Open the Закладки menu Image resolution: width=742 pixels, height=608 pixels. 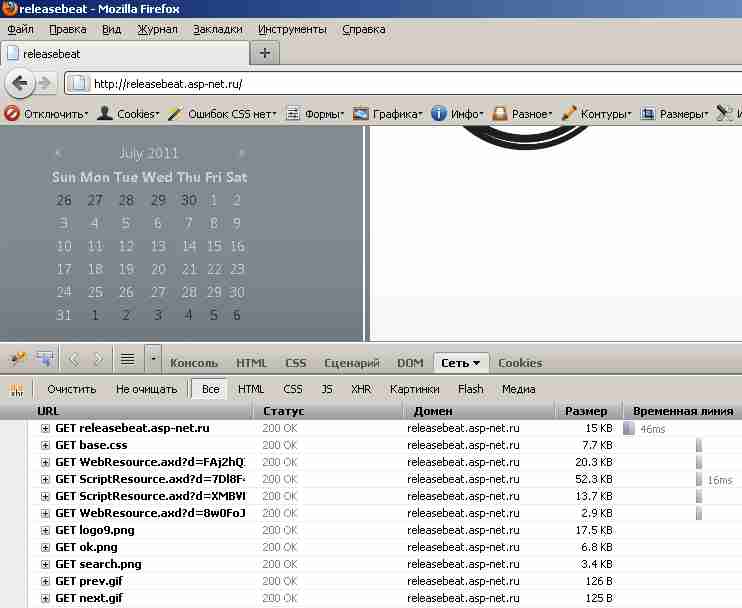click(218, 29)
